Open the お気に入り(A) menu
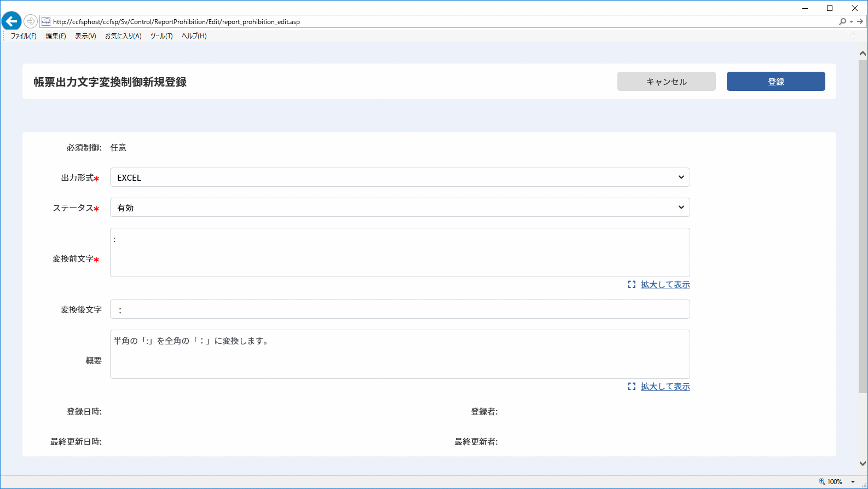 [x=123, y=36]
